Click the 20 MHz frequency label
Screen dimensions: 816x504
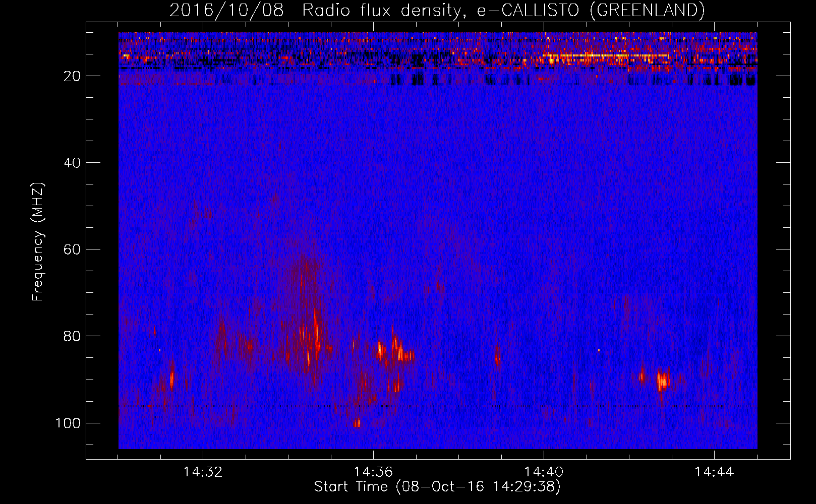click(x=73, y=76)
